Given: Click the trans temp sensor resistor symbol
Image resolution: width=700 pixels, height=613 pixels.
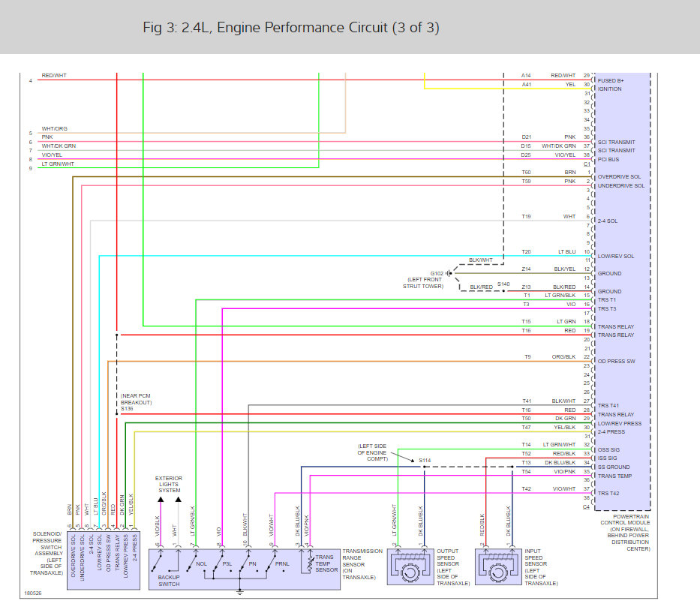Looking at the screenshot, I should pos(311,565).
